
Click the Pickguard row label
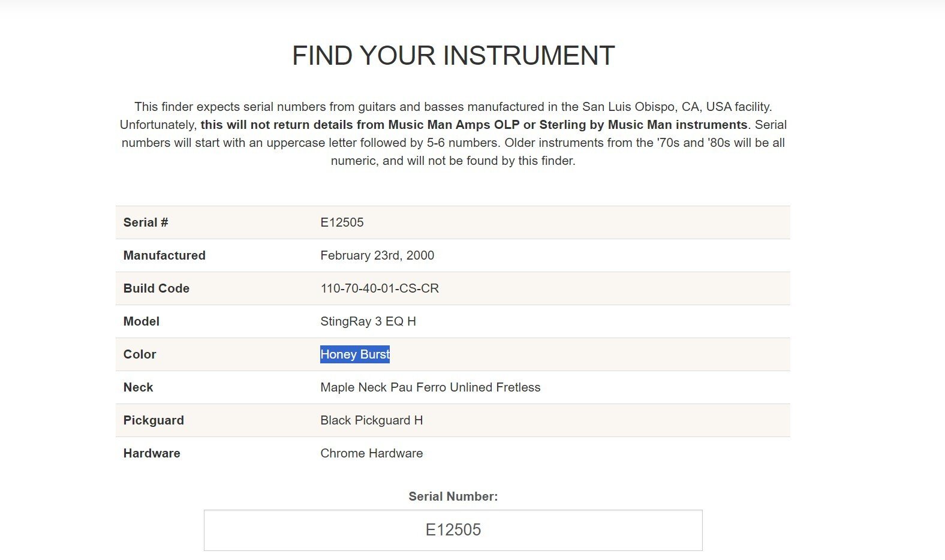coord(154,420)
